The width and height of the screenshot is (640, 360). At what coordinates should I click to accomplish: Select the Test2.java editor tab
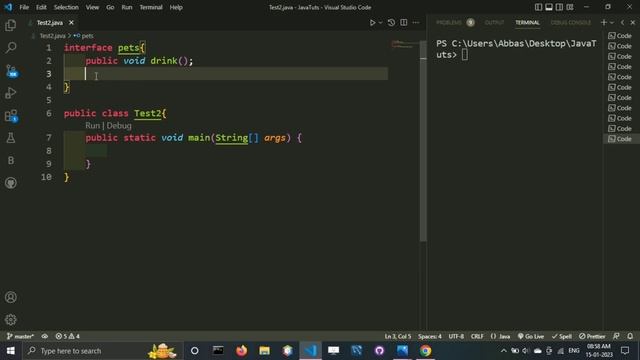point(50,22)
